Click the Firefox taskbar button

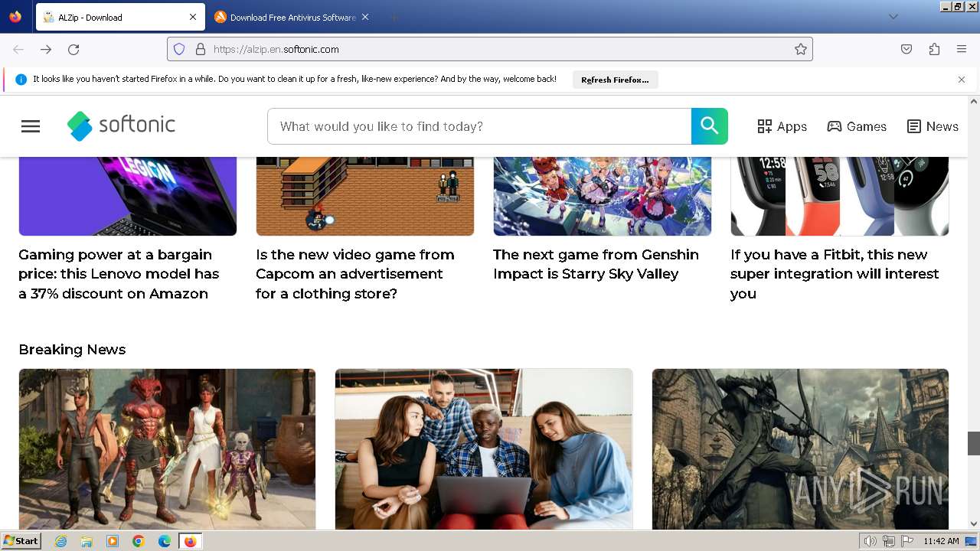190,541
